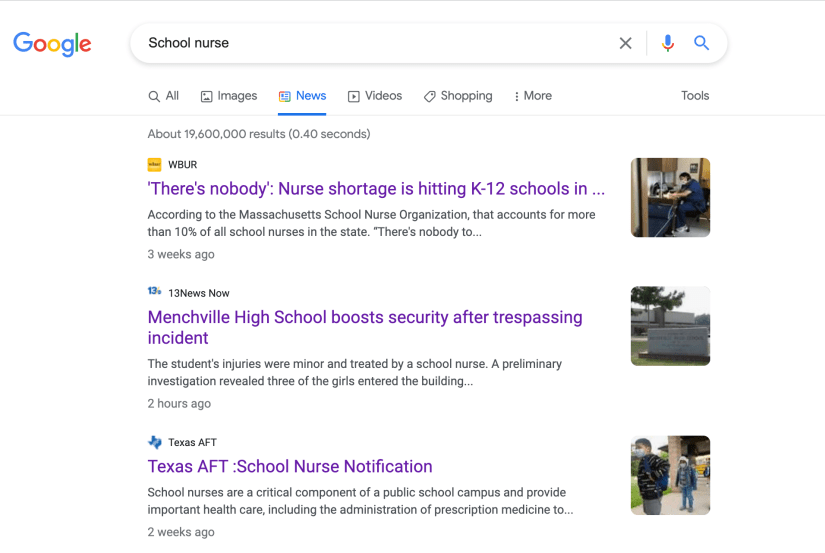Open the Texas AFT School Nurse Notification link
This screenshot has height=553, width=825.
click(290, 466)
